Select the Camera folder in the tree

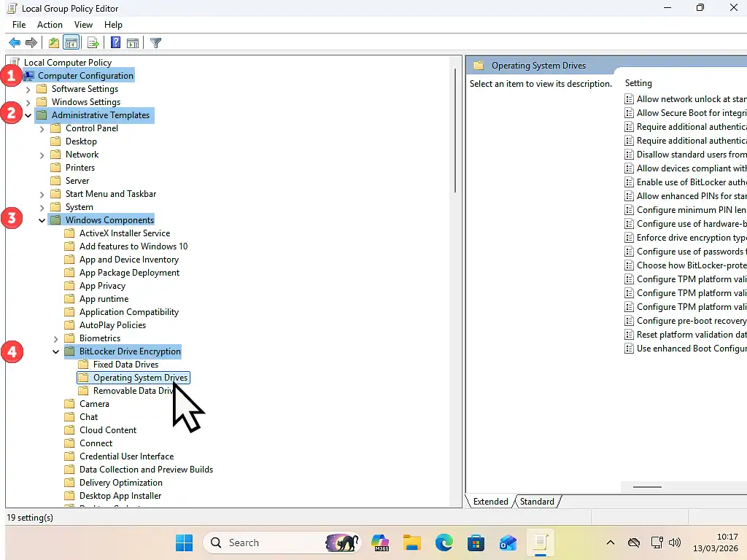[x=93, y=403]
